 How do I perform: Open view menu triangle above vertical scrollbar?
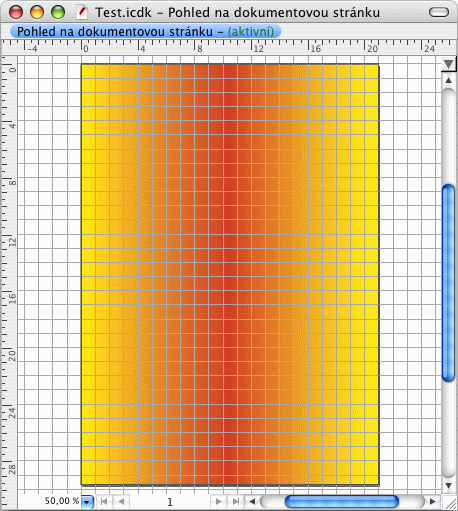point(449,64)
